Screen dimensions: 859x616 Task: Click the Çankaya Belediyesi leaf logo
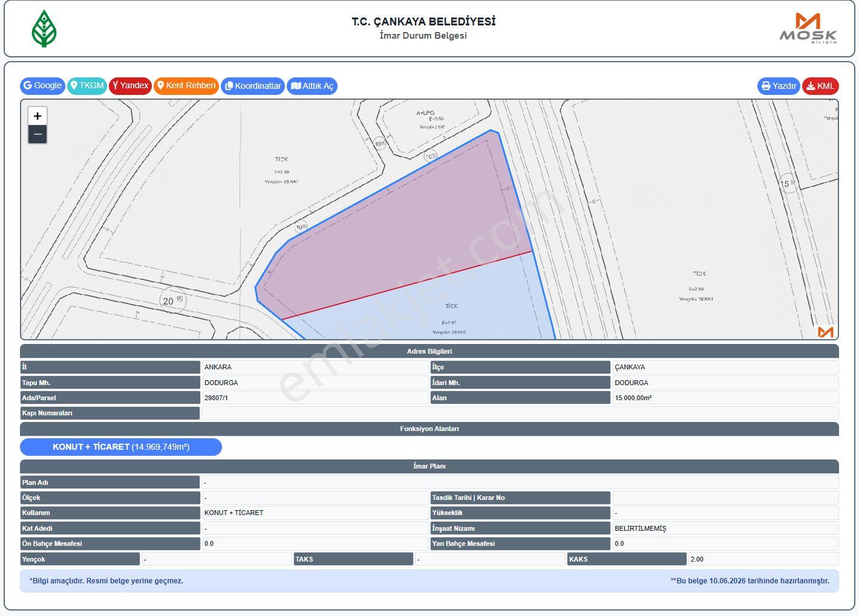[44, 28]
